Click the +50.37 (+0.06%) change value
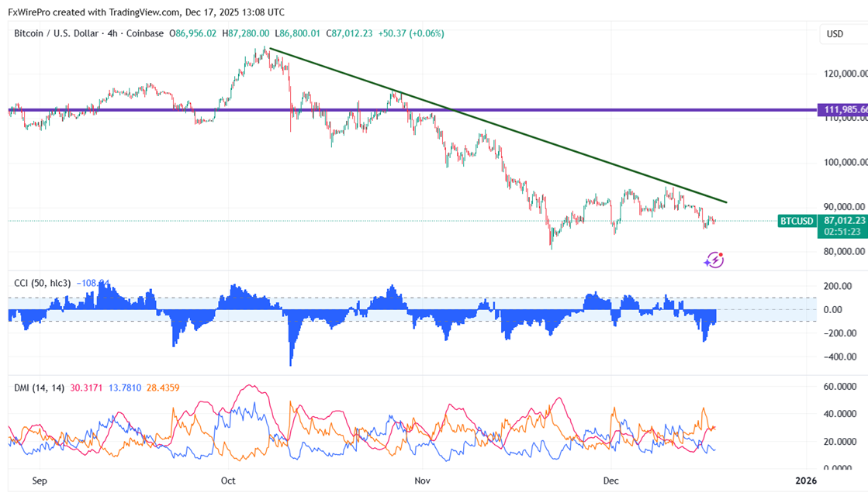This screenshot has width=868, height=503. click(411, 33)
